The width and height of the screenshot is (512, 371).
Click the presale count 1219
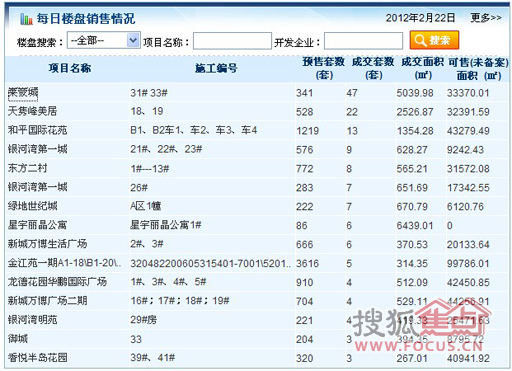(x=308, y=131)
